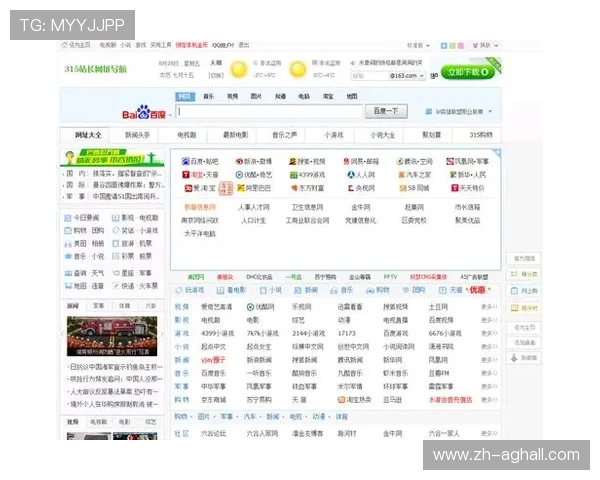The height and width of the screenshot is (480, 600).
Task: Click the Baidu logo
Action: click(144, 113)
